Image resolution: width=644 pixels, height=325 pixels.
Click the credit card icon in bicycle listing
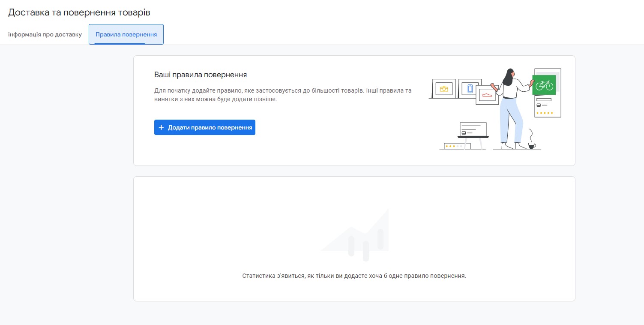539,105
